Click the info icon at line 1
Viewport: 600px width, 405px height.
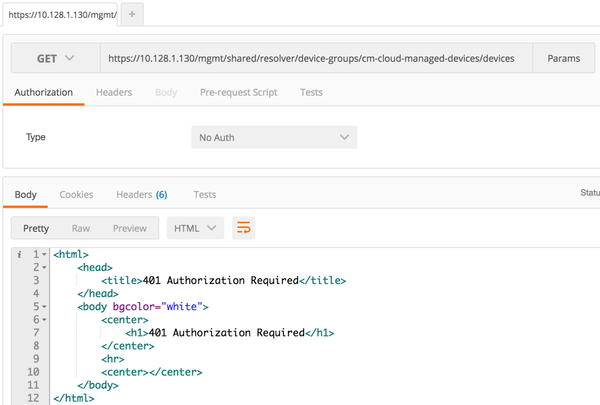(x=21, y=255)
